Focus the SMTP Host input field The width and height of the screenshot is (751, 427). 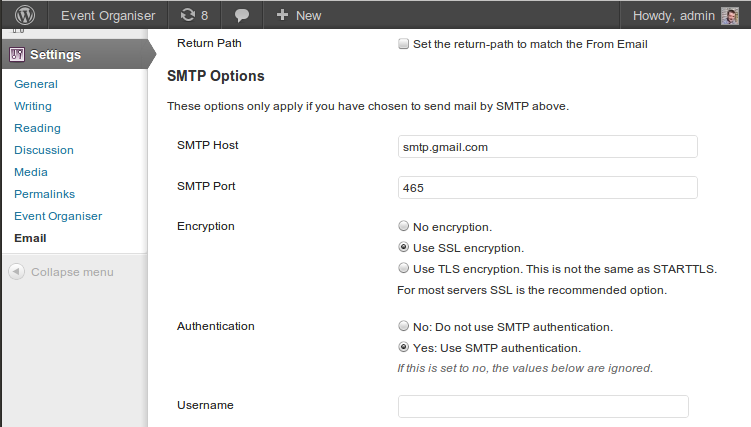[x=547, y=146]
